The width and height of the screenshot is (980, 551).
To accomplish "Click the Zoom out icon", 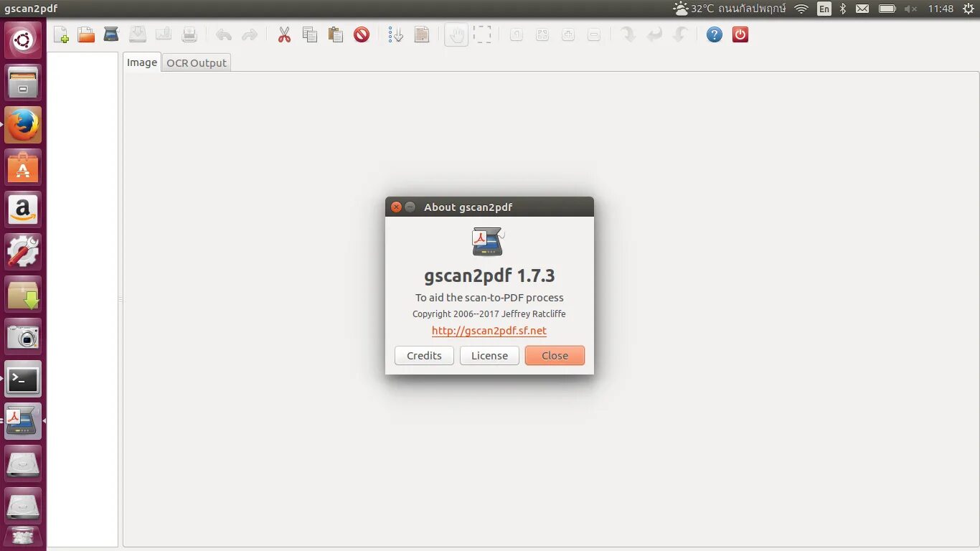I will (594, 34).
